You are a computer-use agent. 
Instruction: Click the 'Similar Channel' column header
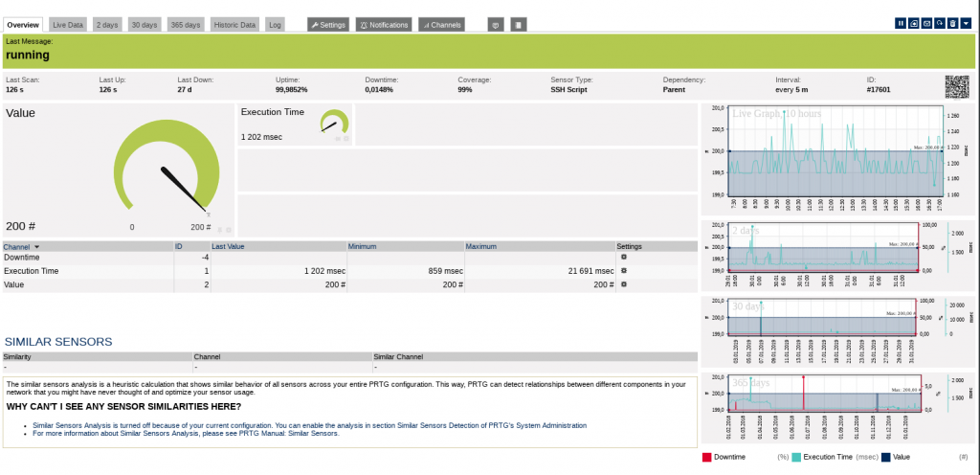(398, 357)
